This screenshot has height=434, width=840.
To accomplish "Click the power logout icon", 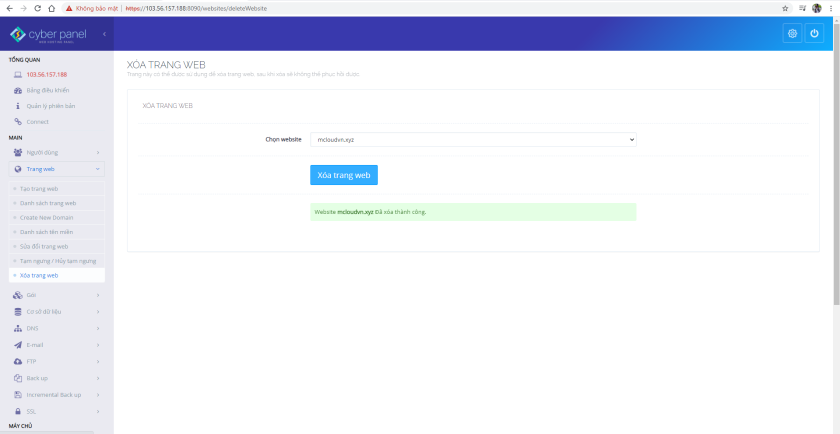I will pos(815,34).
